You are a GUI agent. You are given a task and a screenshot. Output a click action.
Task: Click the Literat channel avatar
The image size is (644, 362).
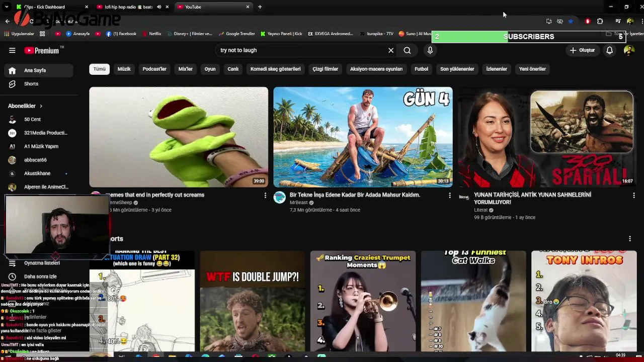coord(464,198)
